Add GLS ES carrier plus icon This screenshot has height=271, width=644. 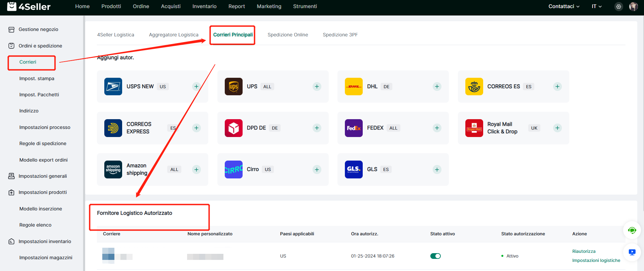(x=437, y=169)
